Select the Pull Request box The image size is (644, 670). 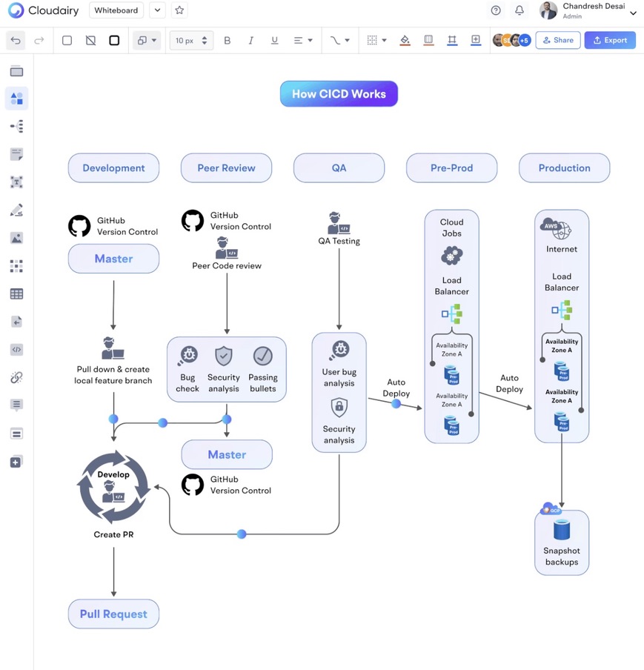(x=113, y=614)
